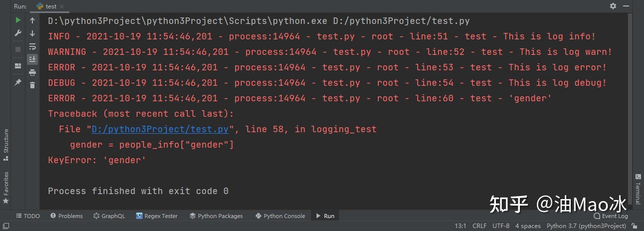The height and width of the screenshot is (231, 644).
Task: Print the console output with printer icon
Action: (x=32, y=72)
